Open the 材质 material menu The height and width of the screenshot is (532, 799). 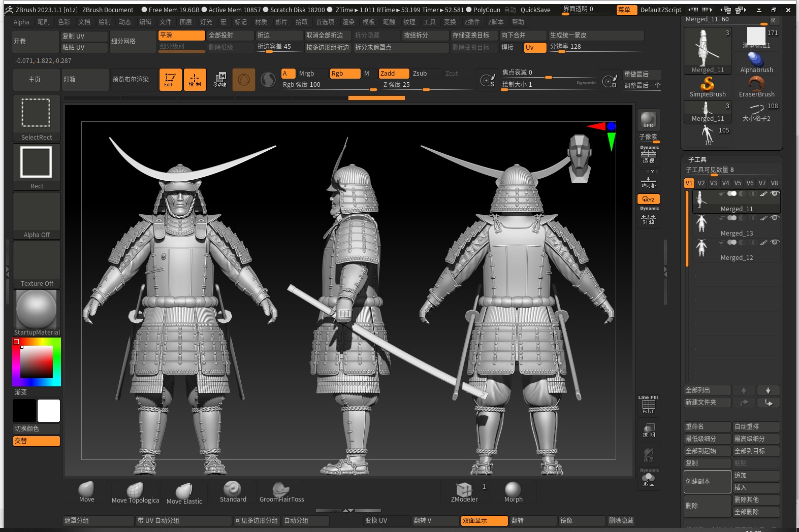pyautogui.click(x=261, y=22)
